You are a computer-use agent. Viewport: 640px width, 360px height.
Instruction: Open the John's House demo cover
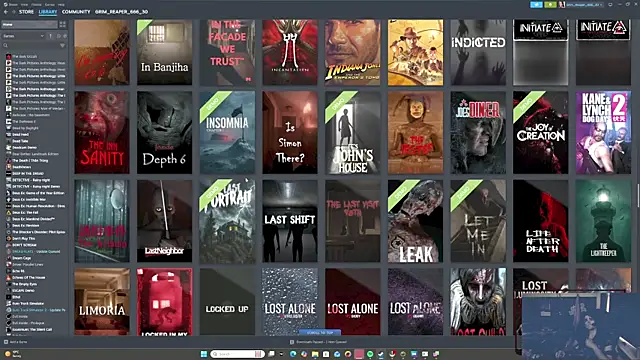pos(353,133)
